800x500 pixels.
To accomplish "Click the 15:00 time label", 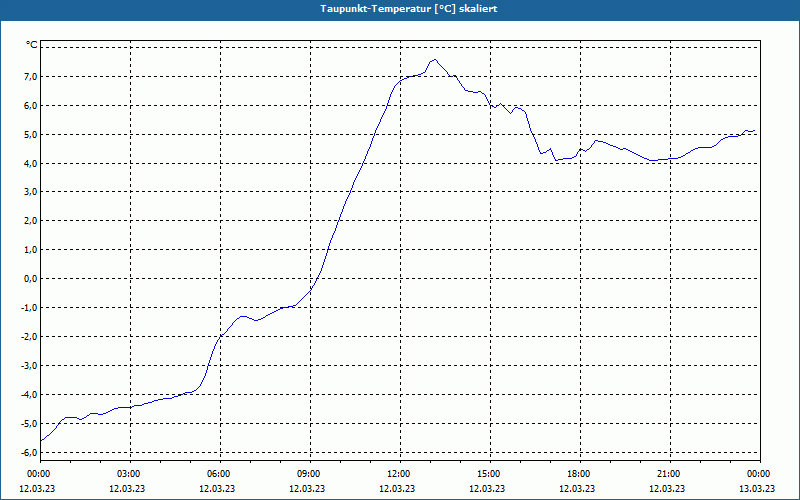I will click(x=490, y=474).
